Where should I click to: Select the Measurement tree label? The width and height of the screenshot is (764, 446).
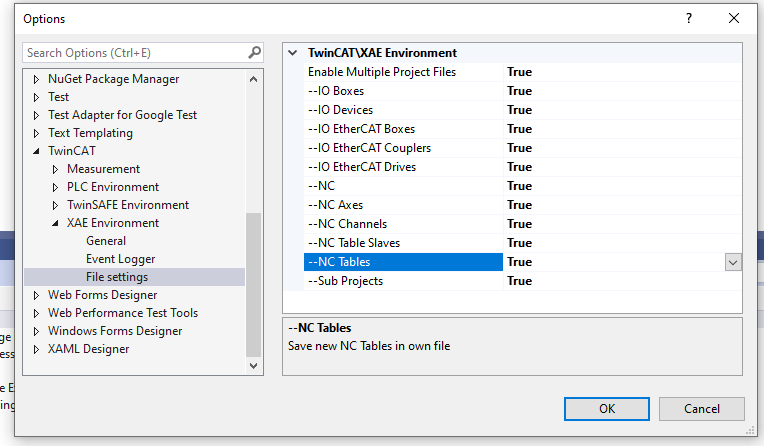tap(103, 169)
